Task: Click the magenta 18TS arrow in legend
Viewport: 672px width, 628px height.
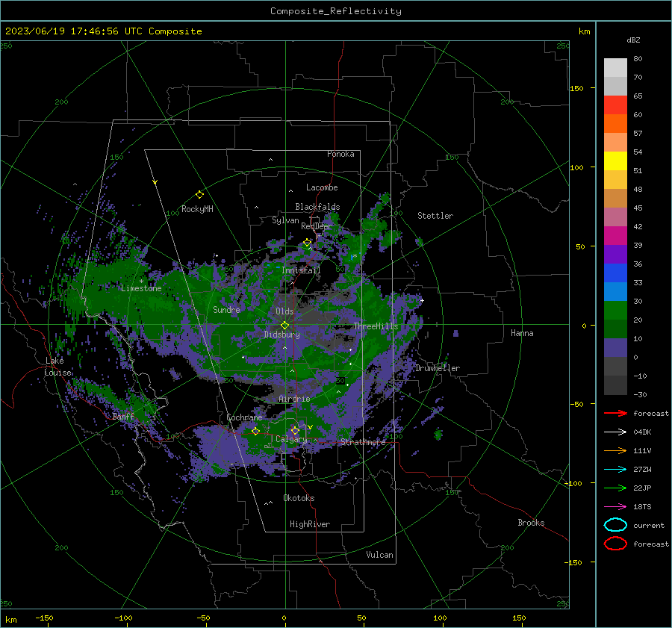Action: (615, 507)
